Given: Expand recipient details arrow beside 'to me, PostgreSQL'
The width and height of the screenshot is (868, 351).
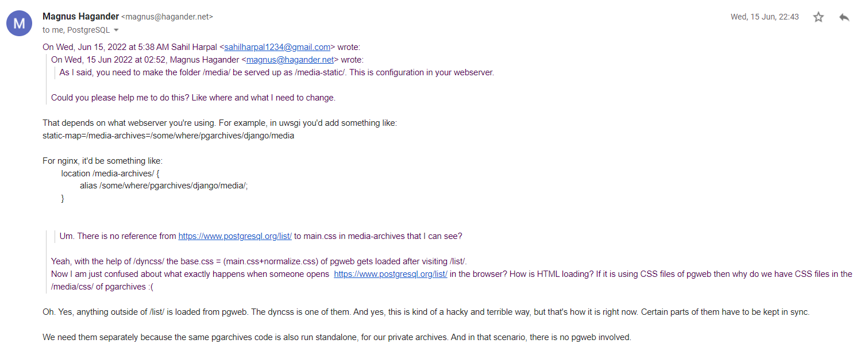Looking at the screenshot, I should [x=116, y=30].
